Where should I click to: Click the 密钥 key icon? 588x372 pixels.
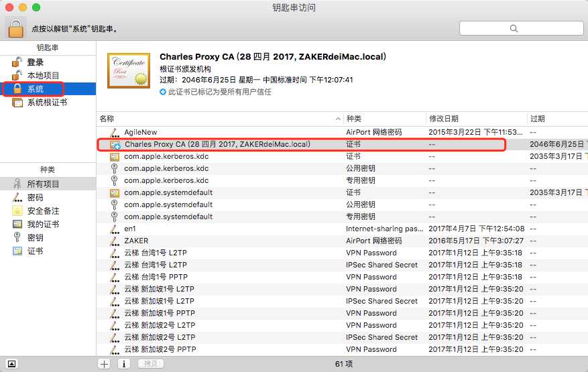[17, 237]
